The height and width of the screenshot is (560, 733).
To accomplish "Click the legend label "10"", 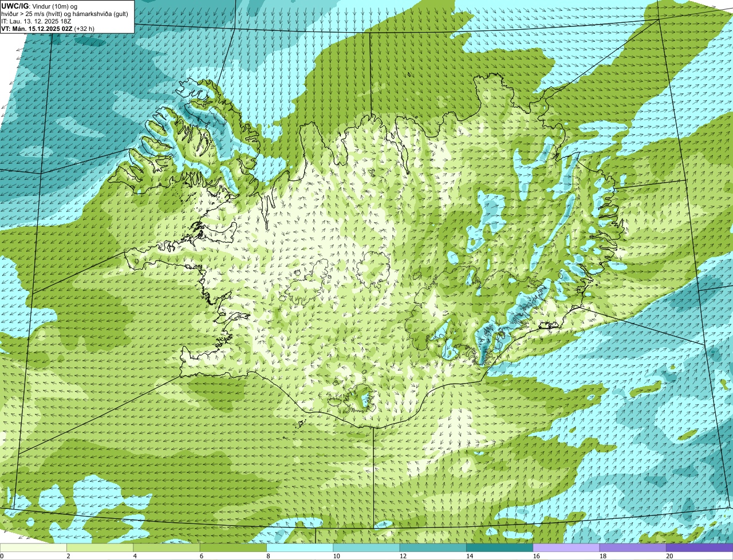I will click(x=336, y=556).
